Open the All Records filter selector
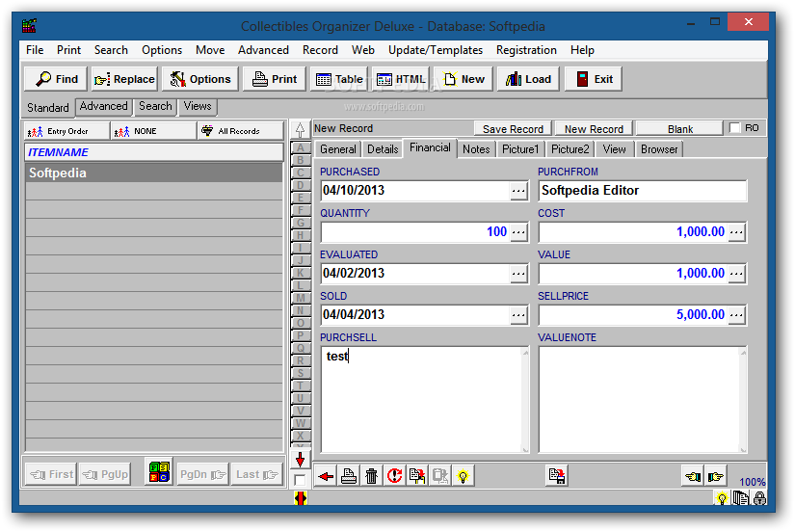The width and height of the screenshot is (795, 532). (240, 131)
